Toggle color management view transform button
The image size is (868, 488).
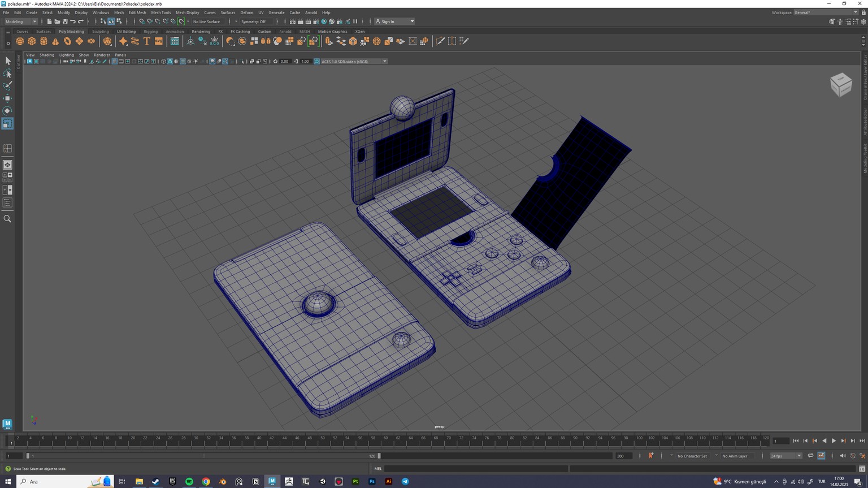316,62
